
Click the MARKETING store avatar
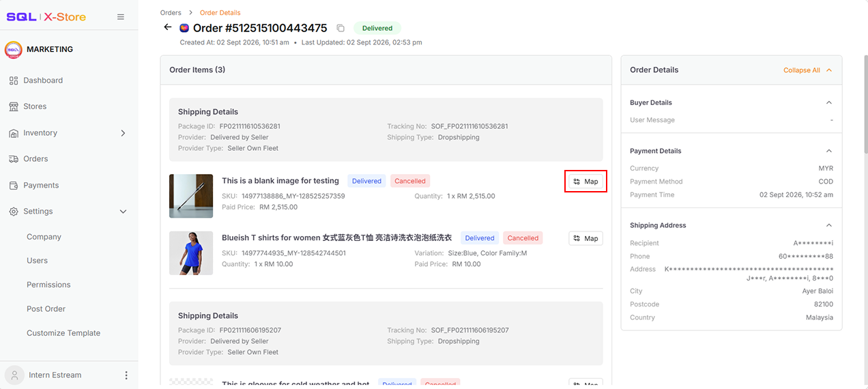point(14,50)
